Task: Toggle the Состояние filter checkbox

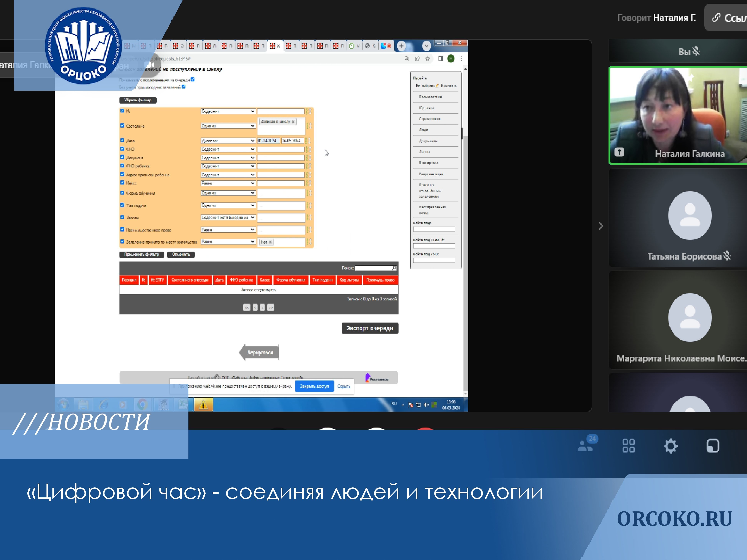Action: click(122, 126)
